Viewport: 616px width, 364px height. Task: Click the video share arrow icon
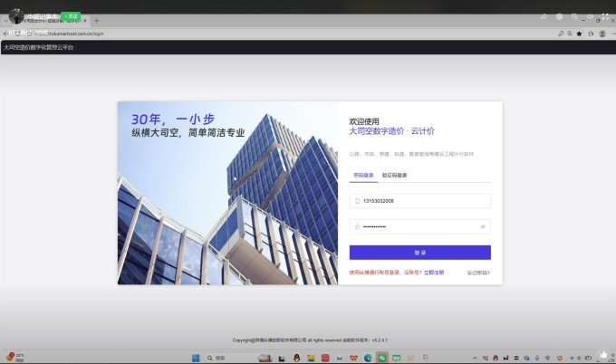[x=544, y=16]
